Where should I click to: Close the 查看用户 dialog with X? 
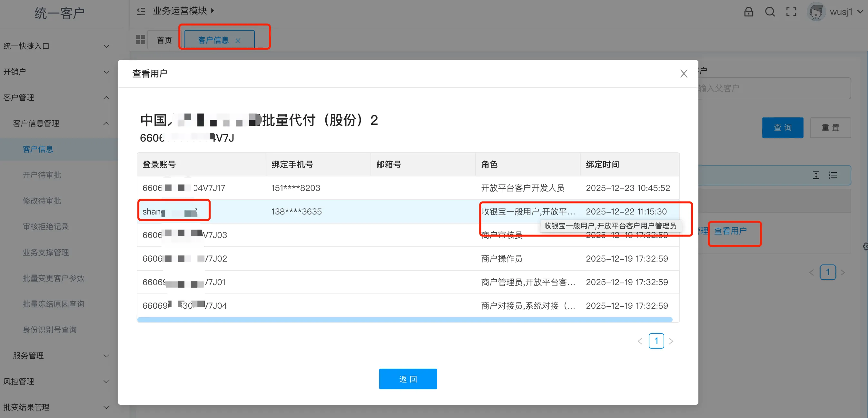point(683,74)
